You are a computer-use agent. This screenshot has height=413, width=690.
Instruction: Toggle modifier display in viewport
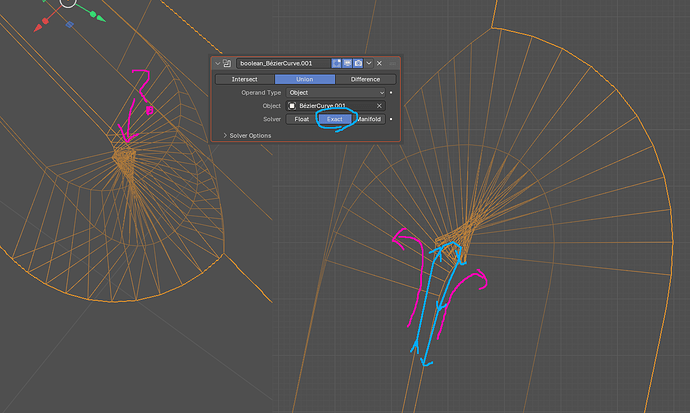(347, 63)
